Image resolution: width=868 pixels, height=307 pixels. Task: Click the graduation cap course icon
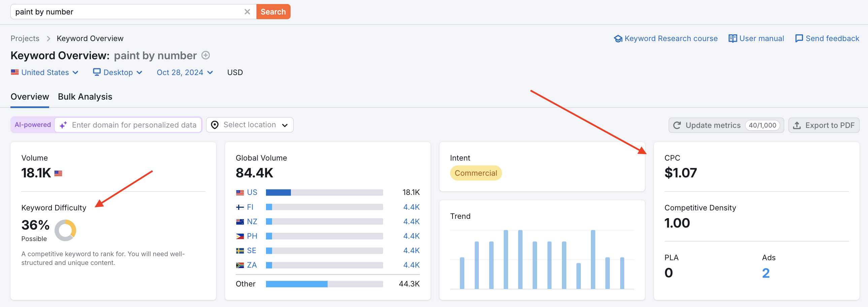point(618,39)
